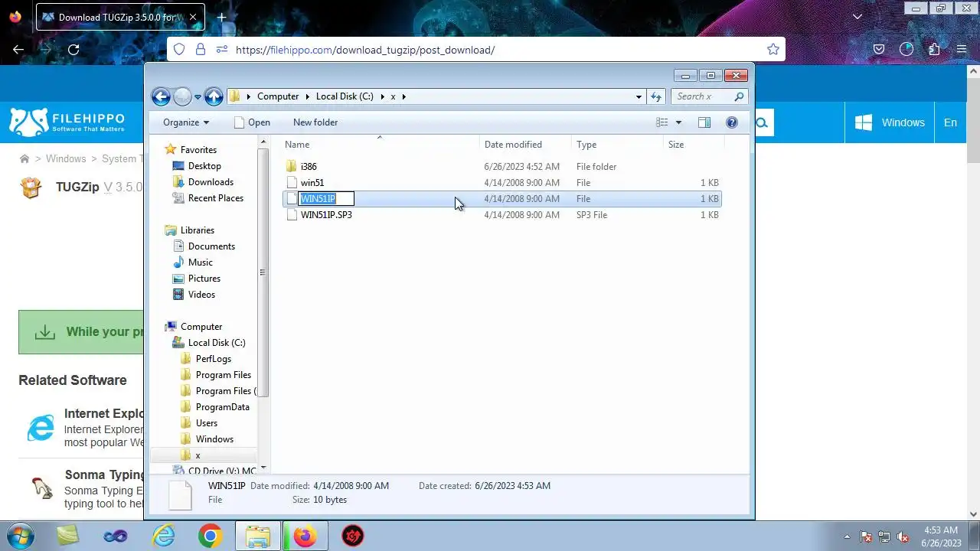The height and width of the screenshot is (551, 980).
Task: Select the x folder in tree
Action: coord(198,455)
